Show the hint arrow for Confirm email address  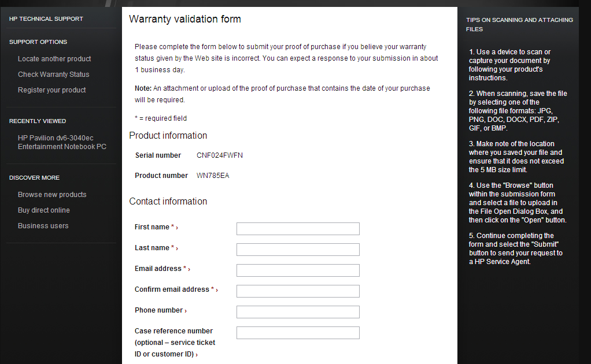pyautogui.click(x=217, y=290)
